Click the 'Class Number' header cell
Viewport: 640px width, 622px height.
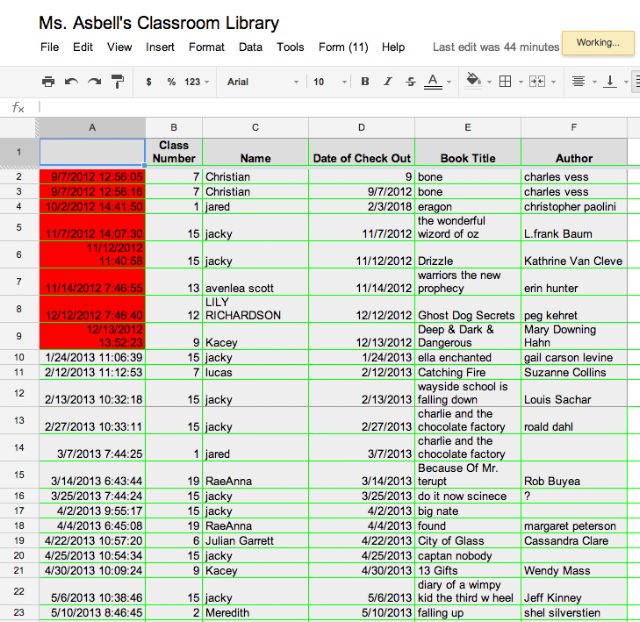[174, 152]
